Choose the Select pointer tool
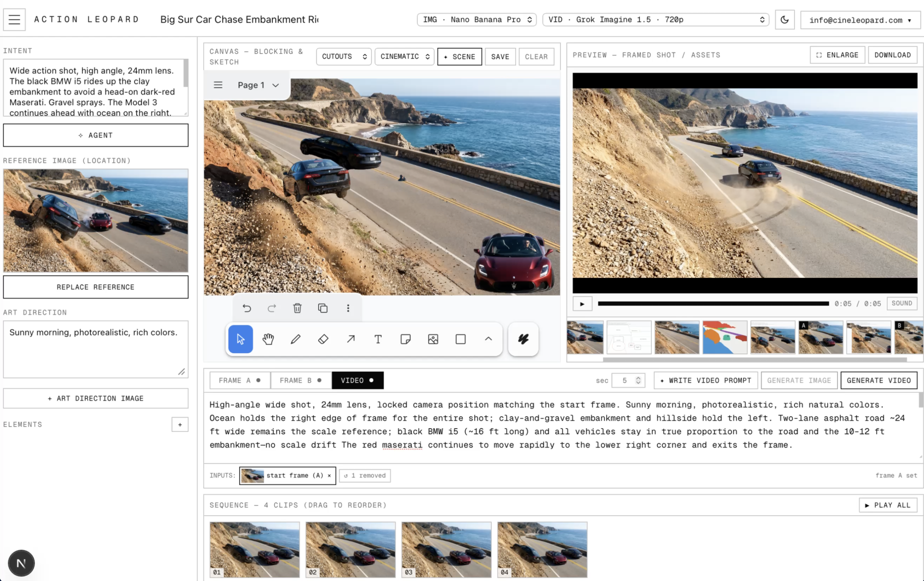The image size is (924, 581). [x=240, y=339]
